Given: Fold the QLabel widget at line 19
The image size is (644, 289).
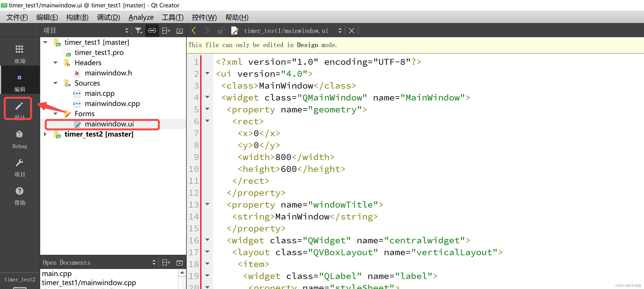Looking at the screenshot, I should point(207,275).
